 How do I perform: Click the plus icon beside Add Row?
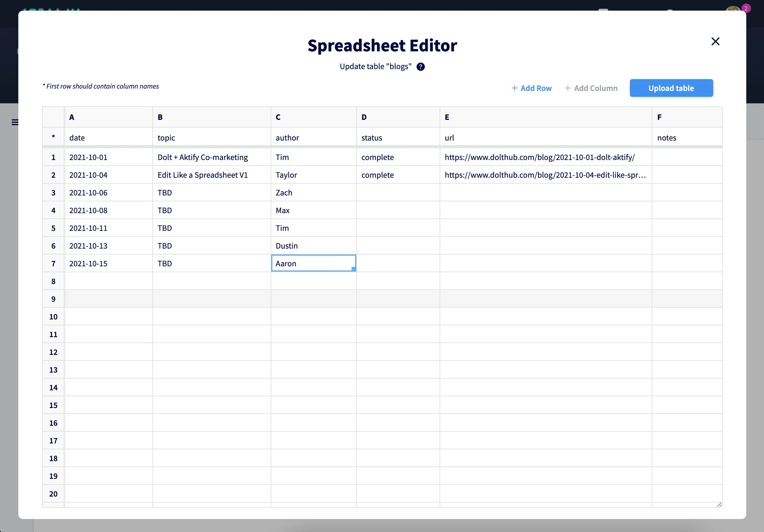pos(514,88)
